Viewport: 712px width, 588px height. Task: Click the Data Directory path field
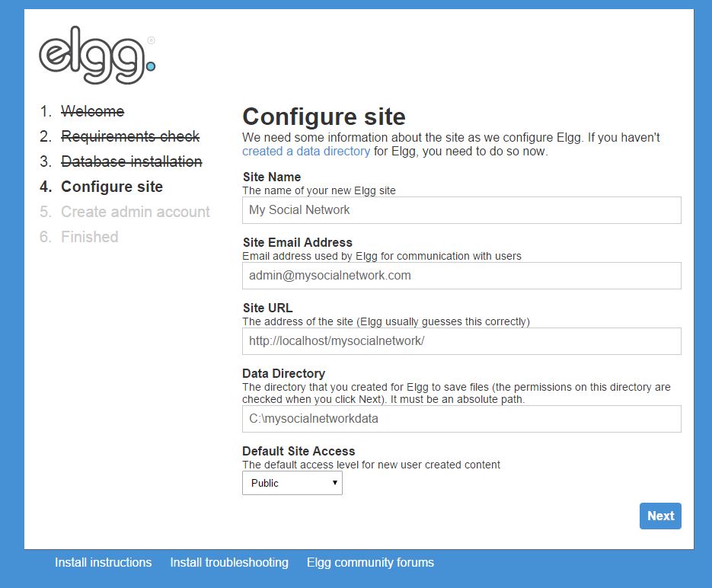[x=461, y=419]
